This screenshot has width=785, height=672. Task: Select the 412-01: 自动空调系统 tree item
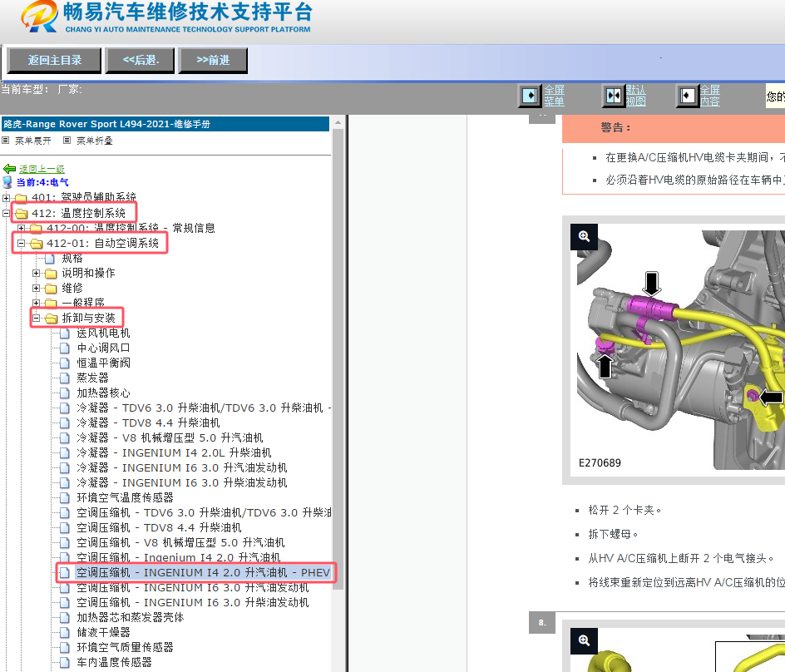click(102, 244)
